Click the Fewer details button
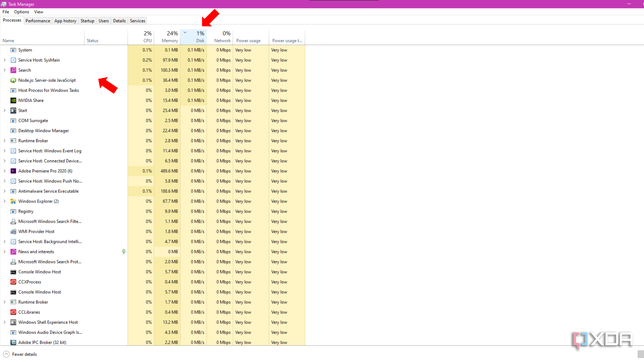This screenshot has height=362, width=644. (x=20, y=354)
